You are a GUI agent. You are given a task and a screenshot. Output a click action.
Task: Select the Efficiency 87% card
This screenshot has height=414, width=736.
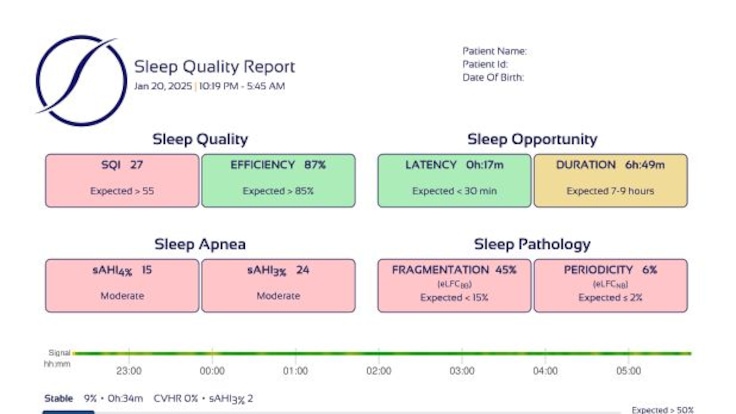point(278,181)
